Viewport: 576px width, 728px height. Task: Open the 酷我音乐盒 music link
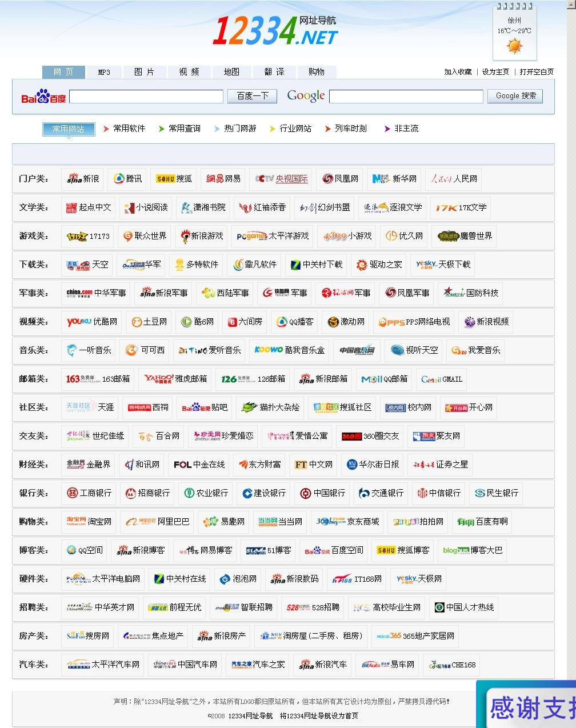tap(290, 350)
